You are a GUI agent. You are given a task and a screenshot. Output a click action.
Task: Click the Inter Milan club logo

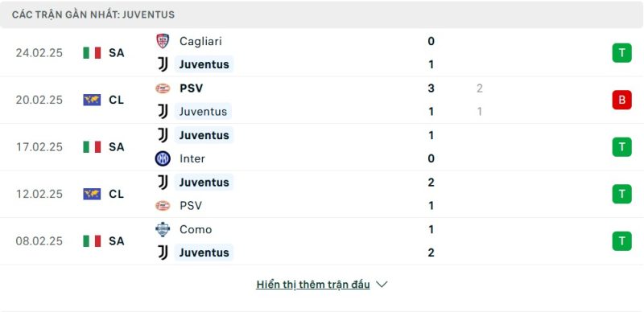click(x=163, y=158)
